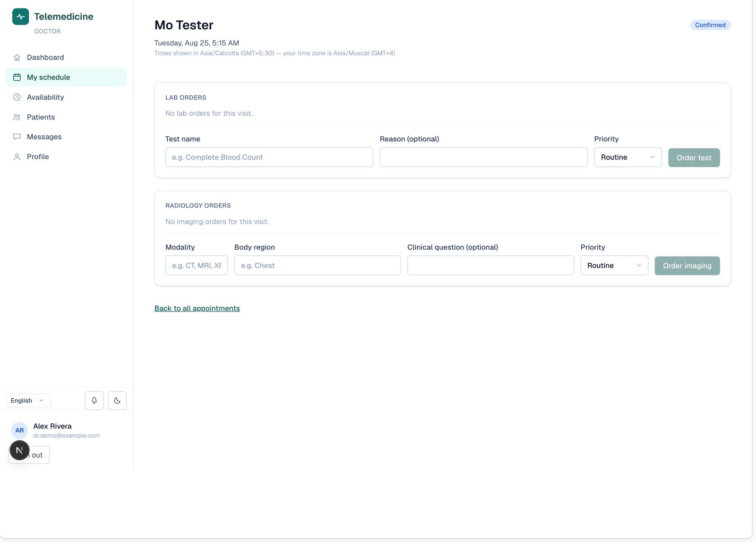
Task: Focus the Modality input field
Action: point(197,266)
